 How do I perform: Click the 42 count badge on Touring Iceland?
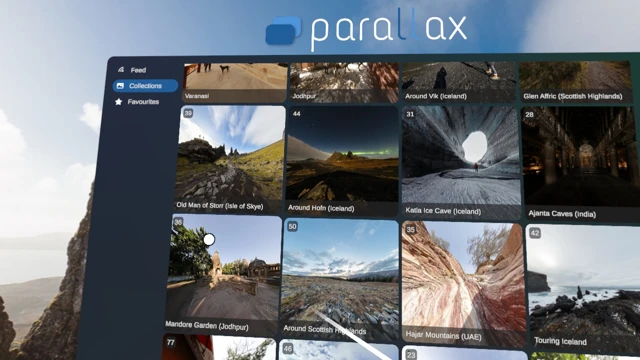(535, 233)
